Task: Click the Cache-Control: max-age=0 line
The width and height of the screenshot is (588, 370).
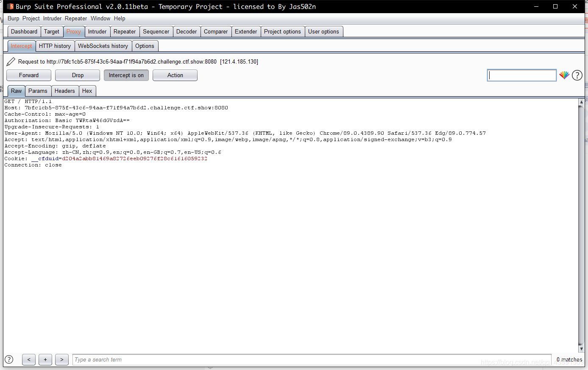Action: click(45, 114)
